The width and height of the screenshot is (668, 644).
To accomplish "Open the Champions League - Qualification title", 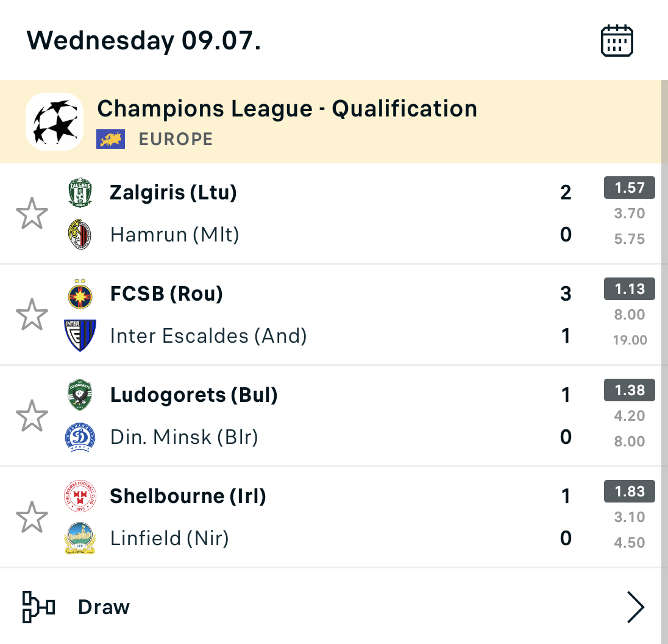I will tap(287, 109).
